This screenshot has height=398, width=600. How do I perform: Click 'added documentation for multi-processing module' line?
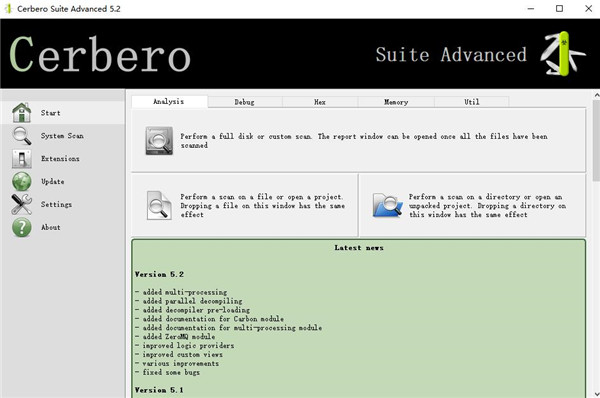point(228,328)
